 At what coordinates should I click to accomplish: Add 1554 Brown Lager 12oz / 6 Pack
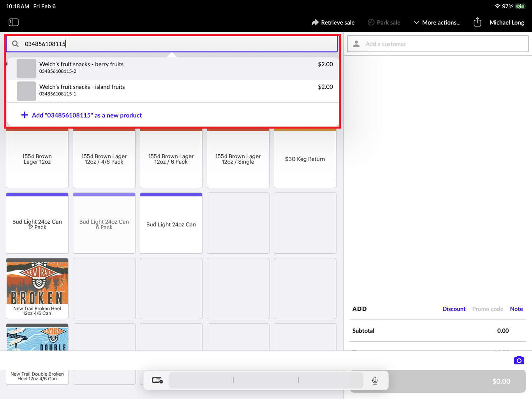pos(171,159)
